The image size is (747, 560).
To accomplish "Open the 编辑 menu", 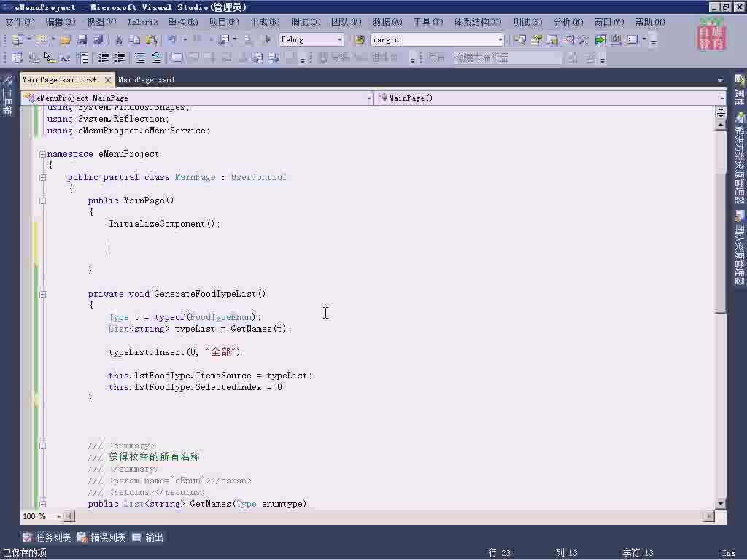I will tap(61, 22).
